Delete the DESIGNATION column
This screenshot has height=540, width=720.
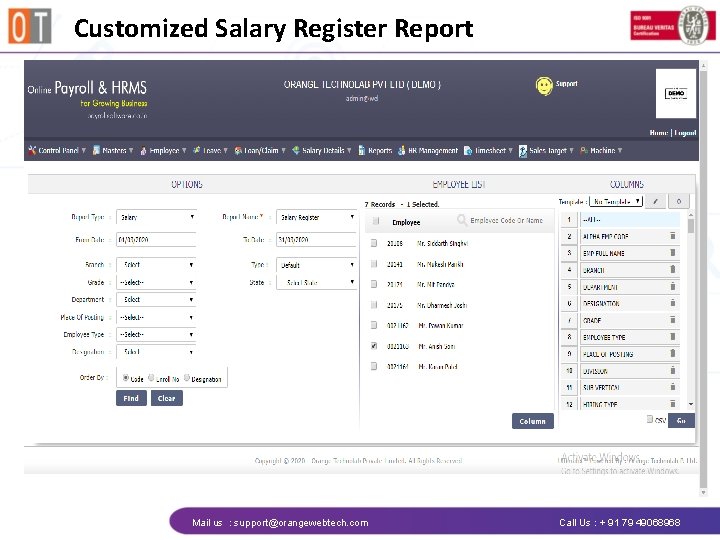pyautogui.click(x=673, y=303)
